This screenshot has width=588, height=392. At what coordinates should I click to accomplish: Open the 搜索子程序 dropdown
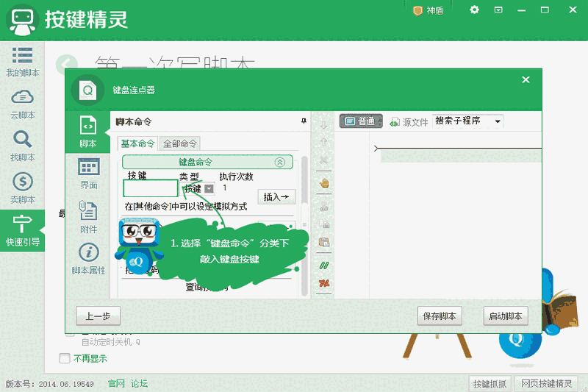tap(467, 121)
